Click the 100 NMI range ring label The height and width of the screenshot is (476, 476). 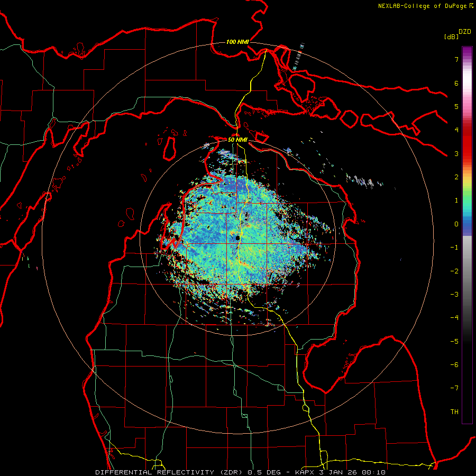tap(237, 42)
